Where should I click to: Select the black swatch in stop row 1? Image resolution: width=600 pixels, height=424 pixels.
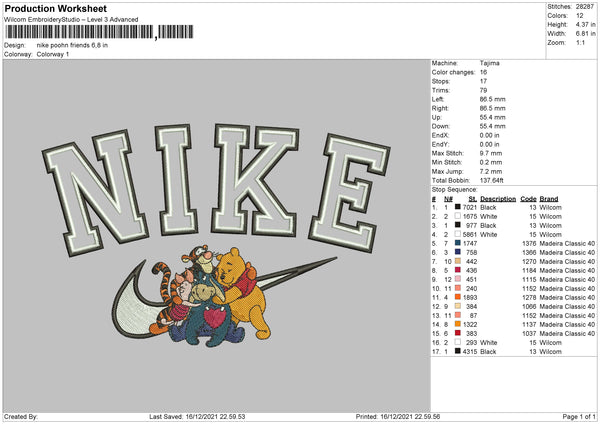pos(458,207)
